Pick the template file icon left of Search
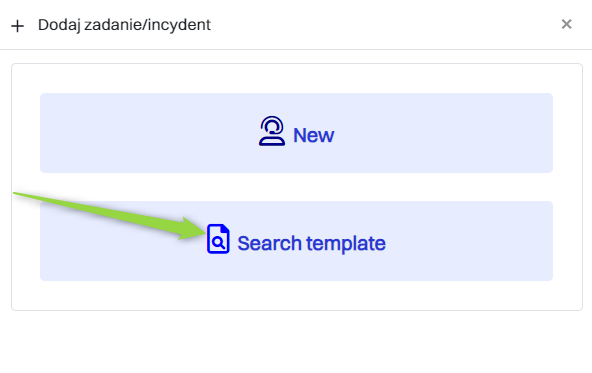This screenshot has height=373, width=592. tap(218, 239)
